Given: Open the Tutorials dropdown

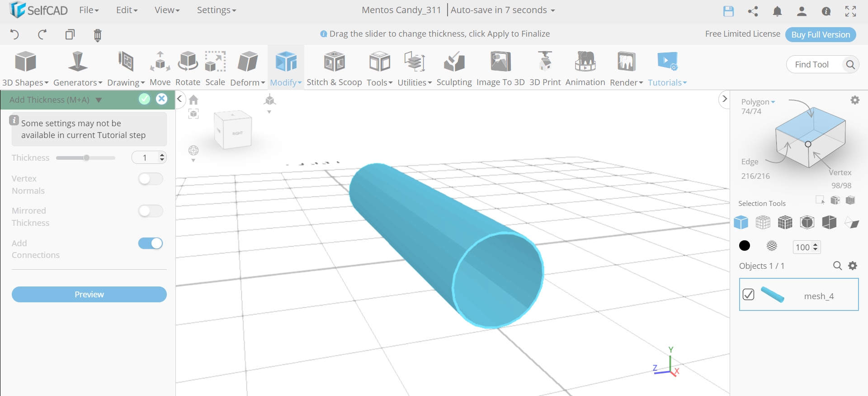Looking at the screenshot, I should 667,69.
